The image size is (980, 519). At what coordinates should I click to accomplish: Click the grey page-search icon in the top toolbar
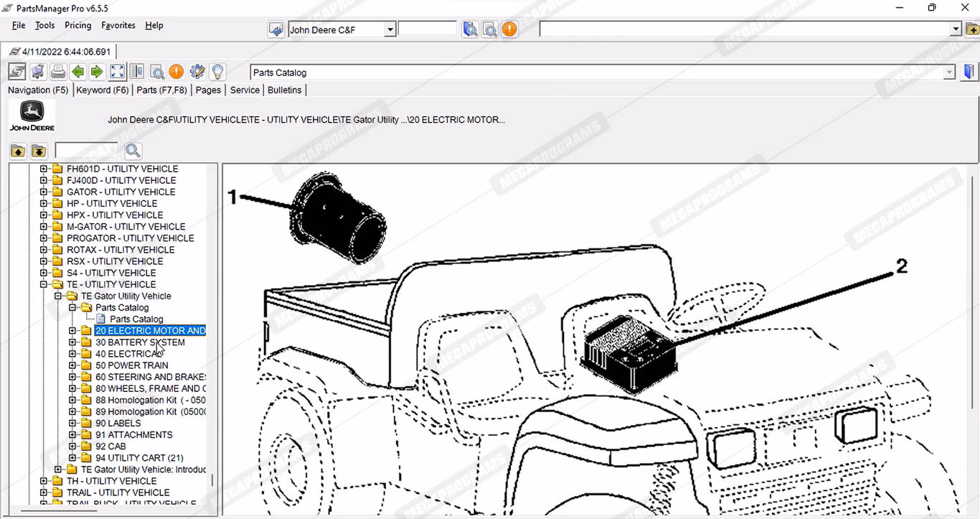coord(490,29)
